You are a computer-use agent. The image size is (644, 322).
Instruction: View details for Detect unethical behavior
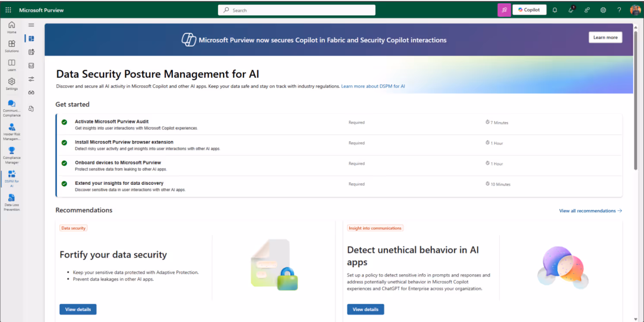click(x=365, y=309)
